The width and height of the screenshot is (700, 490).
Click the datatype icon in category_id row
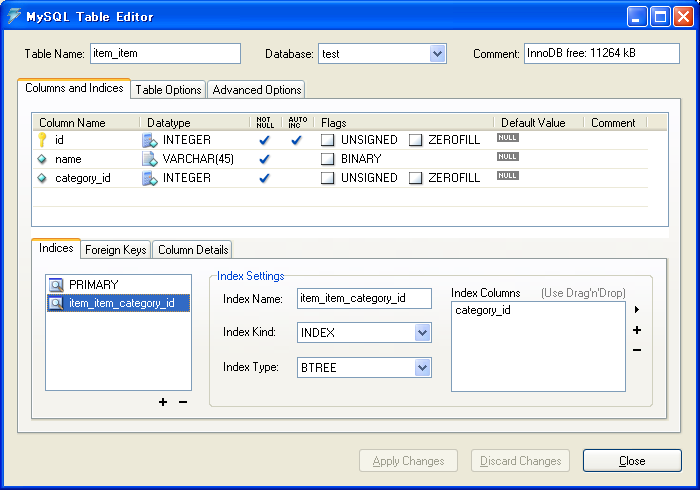(x=150, y=178)
